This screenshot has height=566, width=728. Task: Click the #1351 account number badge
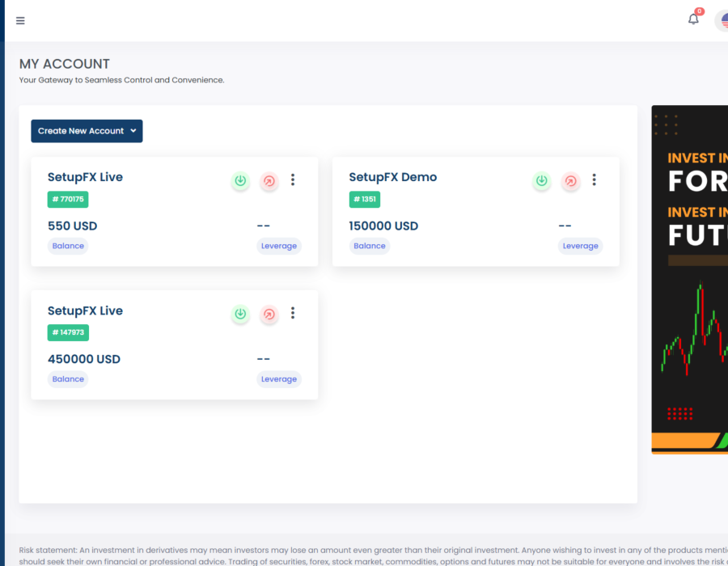click(x=365, y=199)
